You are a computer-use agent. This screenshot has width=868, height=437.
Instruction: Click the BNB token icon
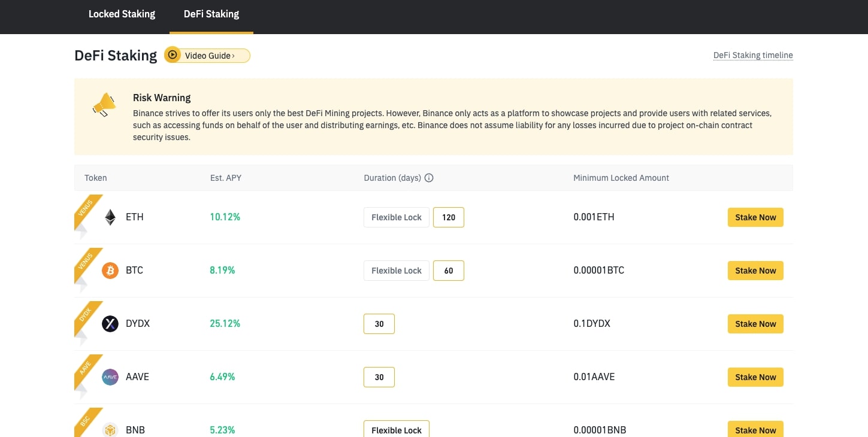click(110, 430)
